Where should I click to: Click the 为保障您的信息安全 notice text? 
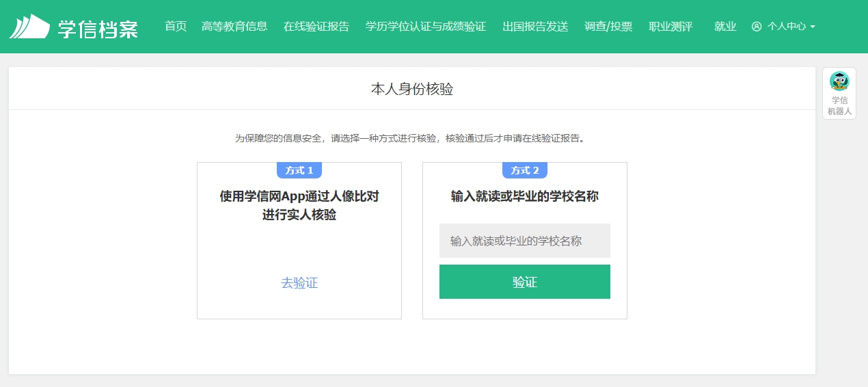pyautogui.click(x=412, y=138)
